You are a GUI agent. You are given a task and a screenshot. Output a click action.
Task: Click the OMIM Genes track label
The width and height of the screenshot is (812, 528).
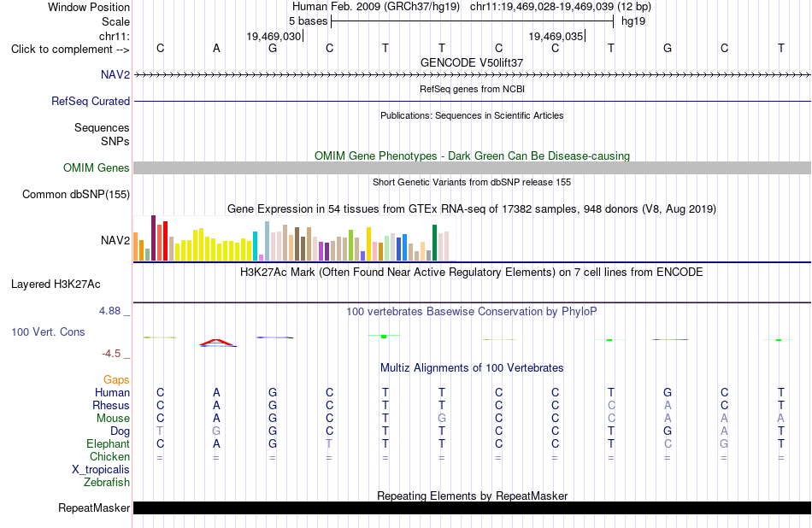tap(96, 167)
